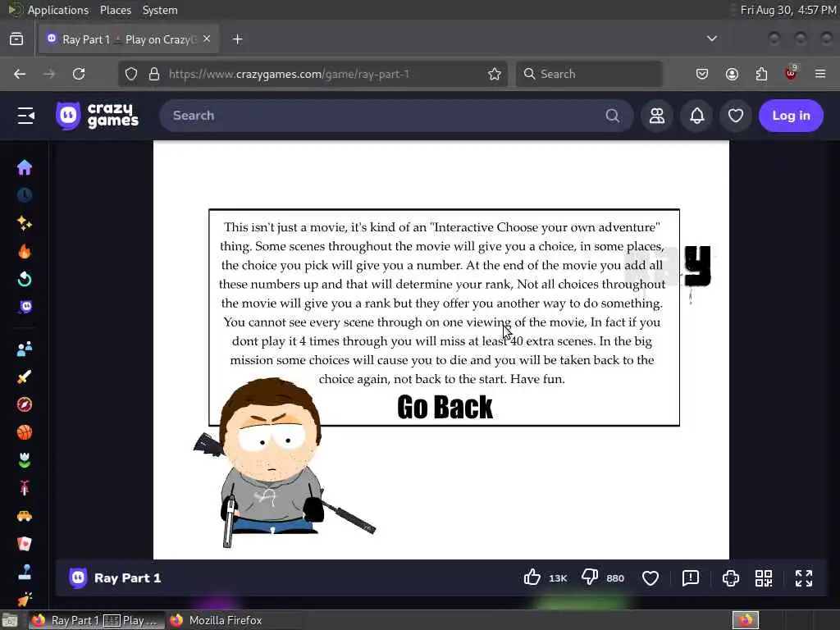Click the date and time clock
Image resolution: width=840 pixels, height=630 pixels.
pyautogui.click(x=788, y=10)
